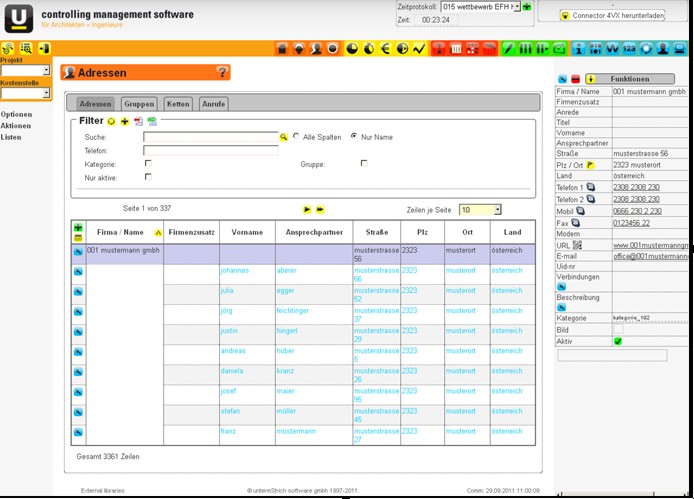Export the address list to spreadsheet

(x=152, y=121)
